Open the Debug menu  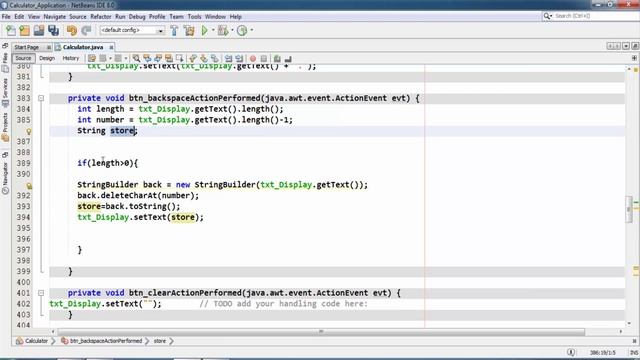click(137, 17)
